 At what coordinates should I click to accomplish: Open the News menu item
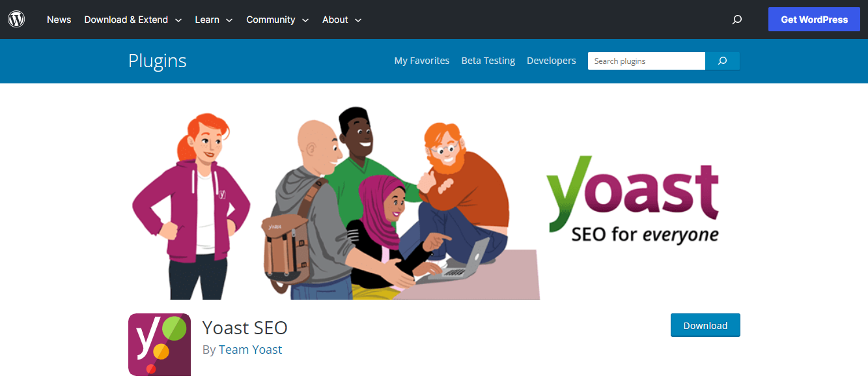pos(59,20)
